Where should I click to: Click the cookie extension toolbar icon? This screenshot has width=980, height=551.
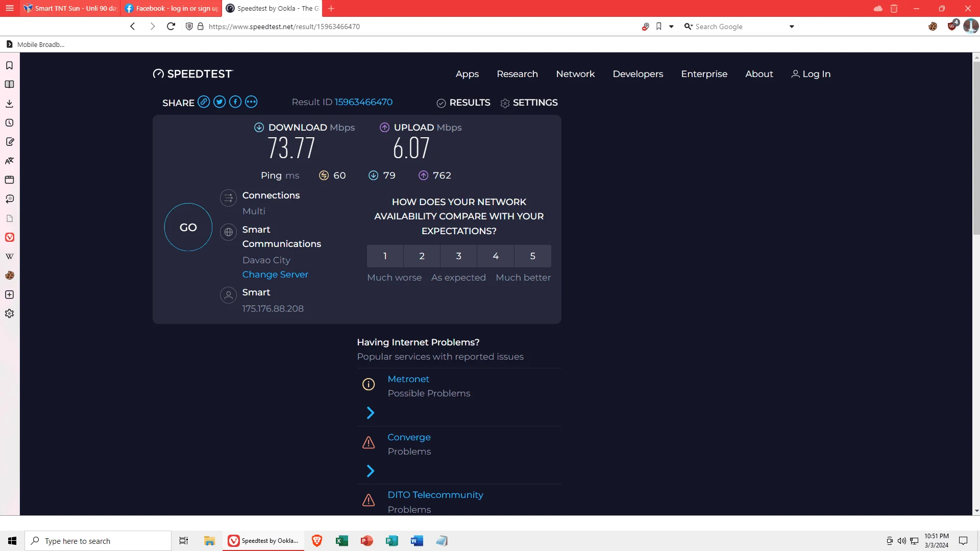coord(933,27)
